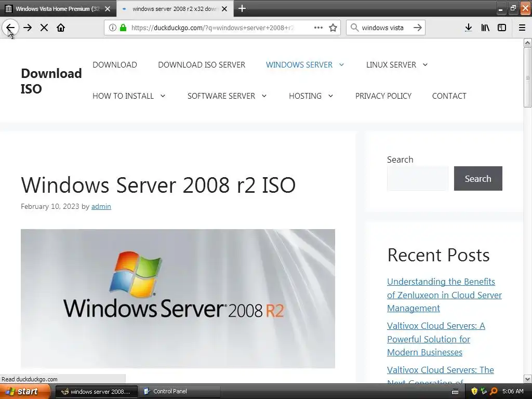Viewport: 532px width, 399px height.
Task: Click the Recent Posts heading
Action: pyautogui.click(x=438, y=255)
